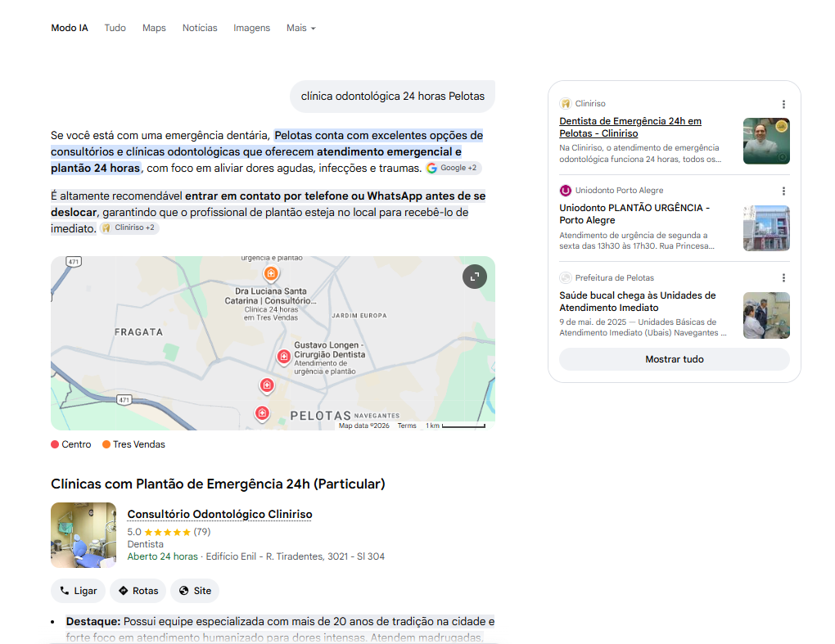Open more options for Uniodonto result
835x644 pixels.
tap(783, 191)
